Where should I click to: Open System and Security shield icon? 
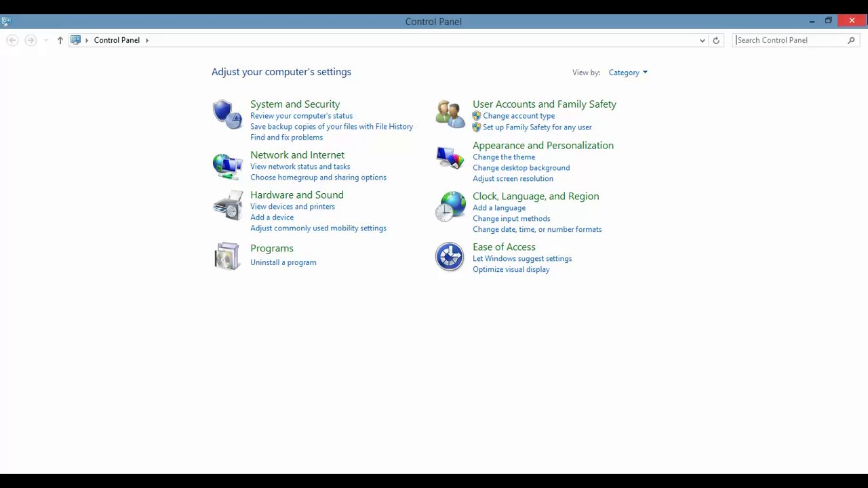click(x=226, y=114)
